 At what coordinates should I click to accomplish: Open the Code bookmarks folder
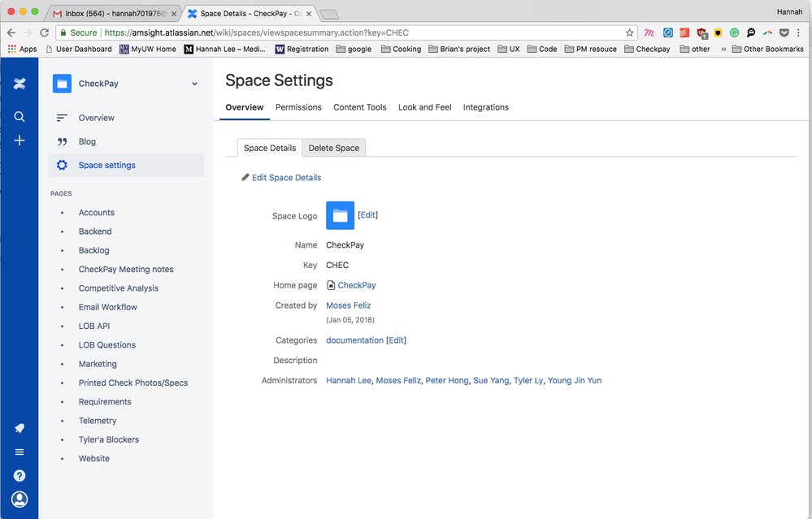(x=541, y=50)
